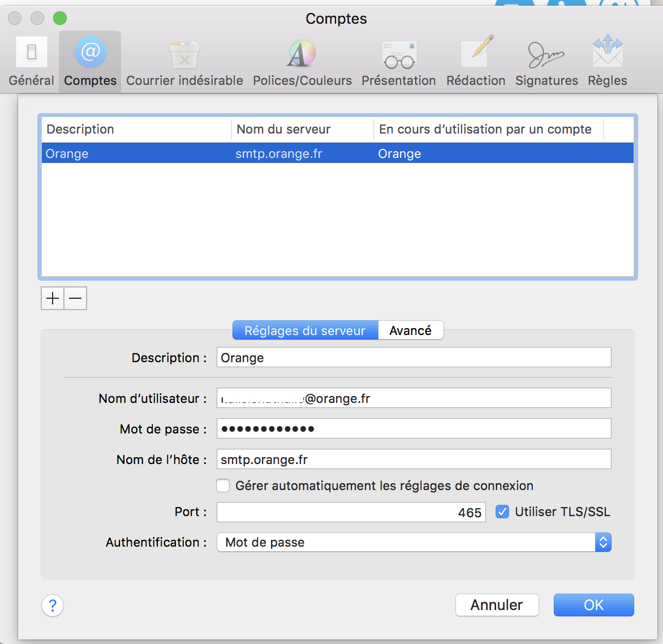Add a new SMTP server with plus
Image resolution: width=663 pixels, height=644 pixels.
point(53,299)
